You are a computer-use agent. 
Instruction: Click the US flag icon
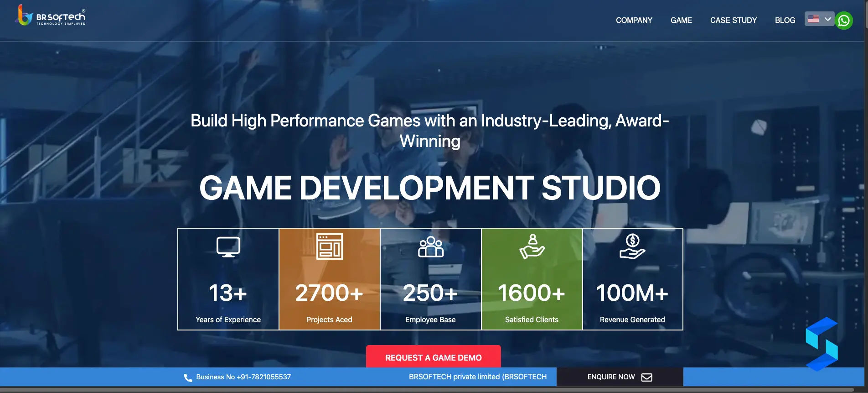(813, 19)
